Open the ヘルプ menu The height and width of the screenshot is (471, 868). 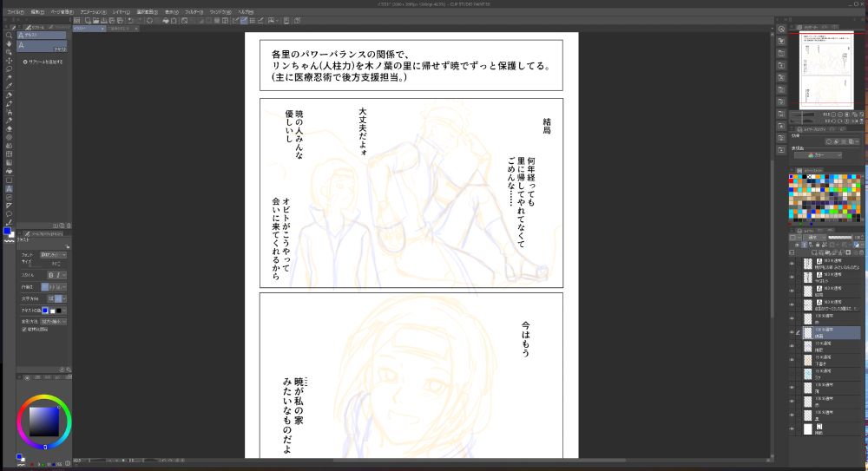tap(246, 11)
